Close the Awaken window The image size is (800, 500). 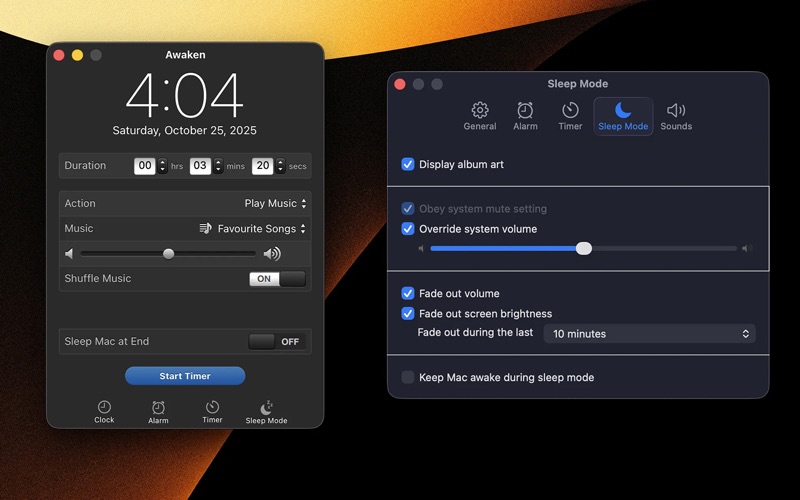click(x=59, y=55)
